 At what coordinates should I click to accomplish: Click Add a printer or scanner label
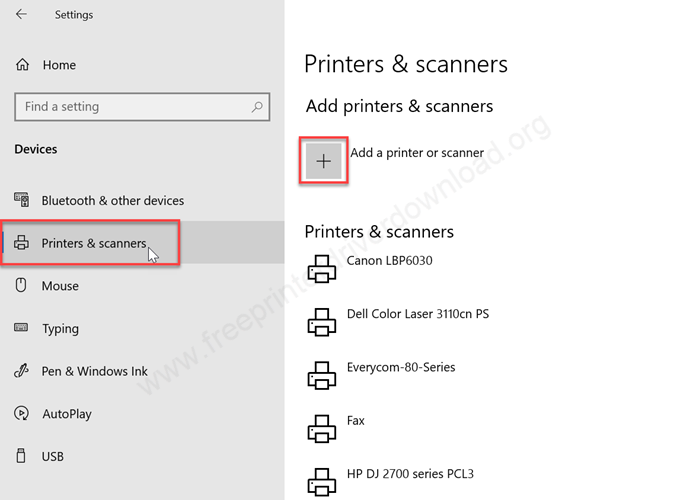417,153
